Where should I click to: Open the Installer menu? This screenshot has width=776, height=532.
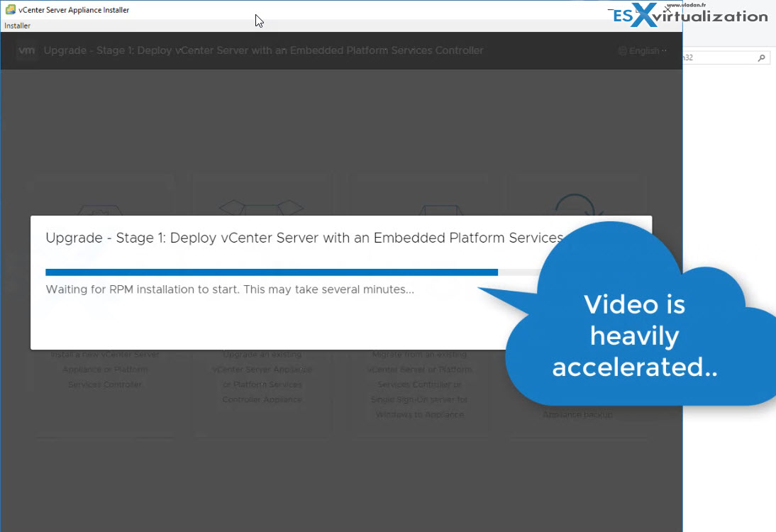point(17,26)
